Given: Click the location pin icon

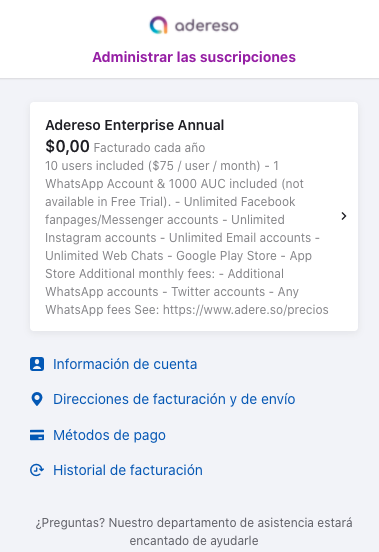Looking at the screenshot, I should [37, 399].
